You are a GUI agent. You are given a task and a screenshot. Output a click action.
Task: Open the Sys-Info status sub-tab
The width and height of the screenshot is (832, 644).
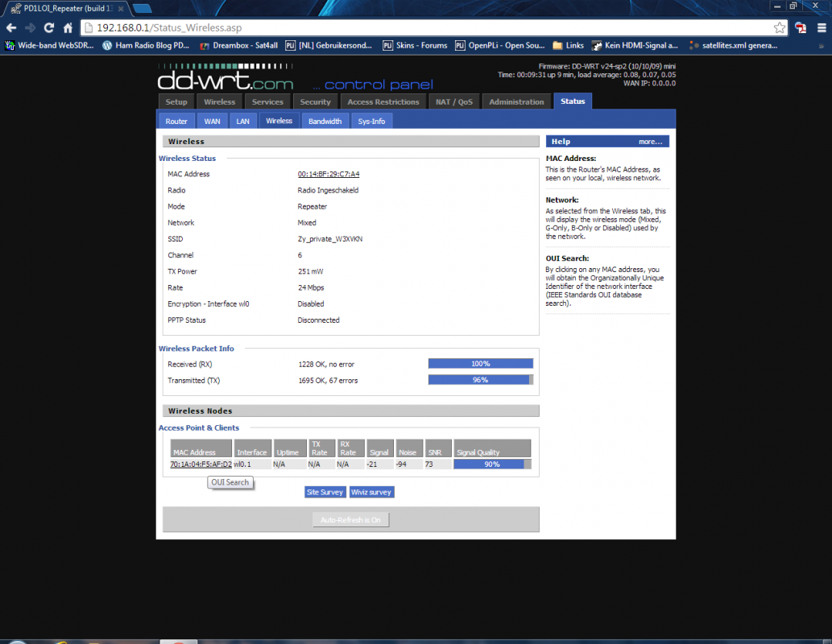point(371,122)
